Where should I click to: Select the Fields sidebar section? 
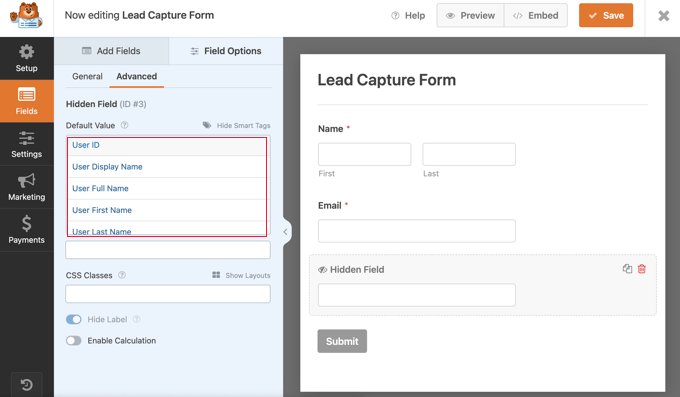pyautogui.click(x=26, y=101)
